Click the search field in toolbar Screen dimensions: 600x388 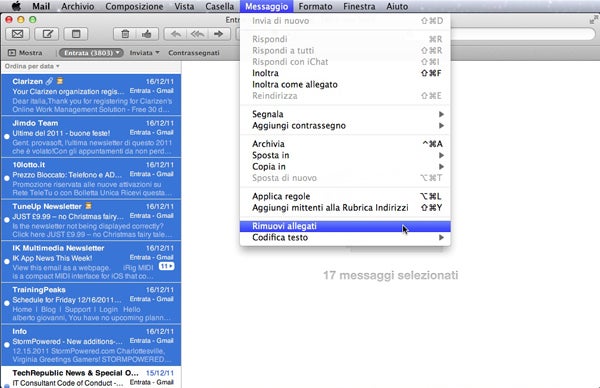[522, 34]
